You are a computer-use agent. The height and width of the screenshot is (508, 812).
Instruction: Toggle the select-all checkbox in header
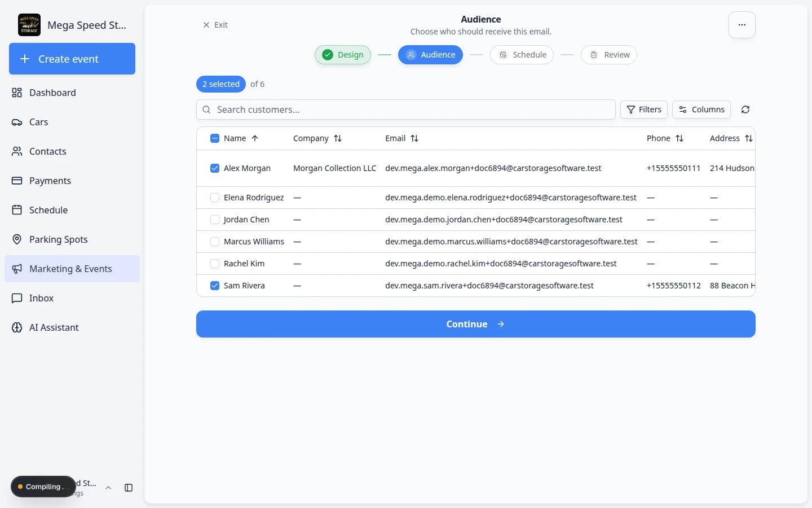click(x=214, y=138)
